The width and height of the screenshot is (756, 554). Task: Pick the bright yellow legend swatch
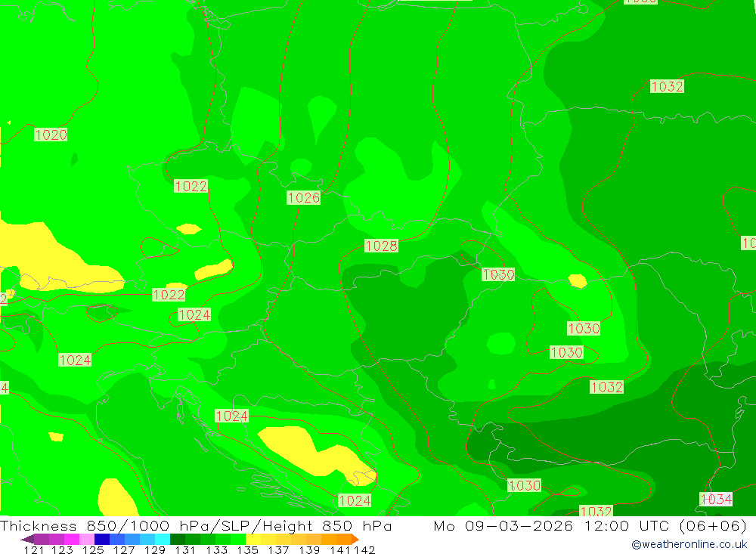coord(253,539)
